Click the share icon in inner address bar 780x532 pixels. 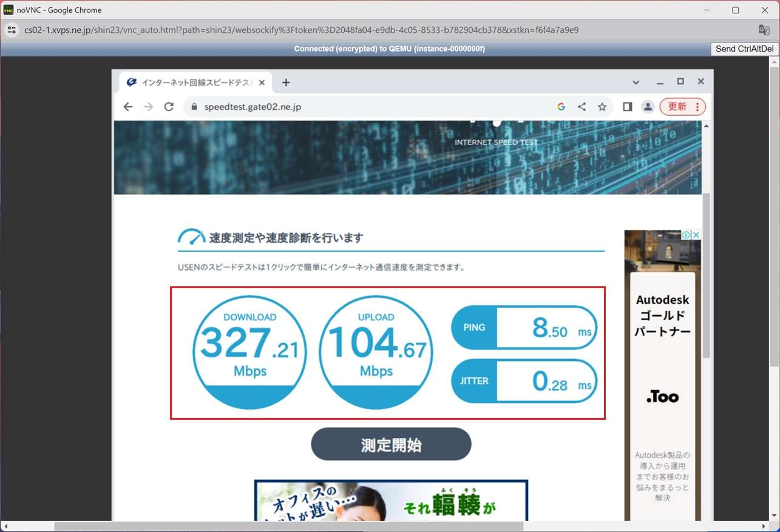click(582, 107)
